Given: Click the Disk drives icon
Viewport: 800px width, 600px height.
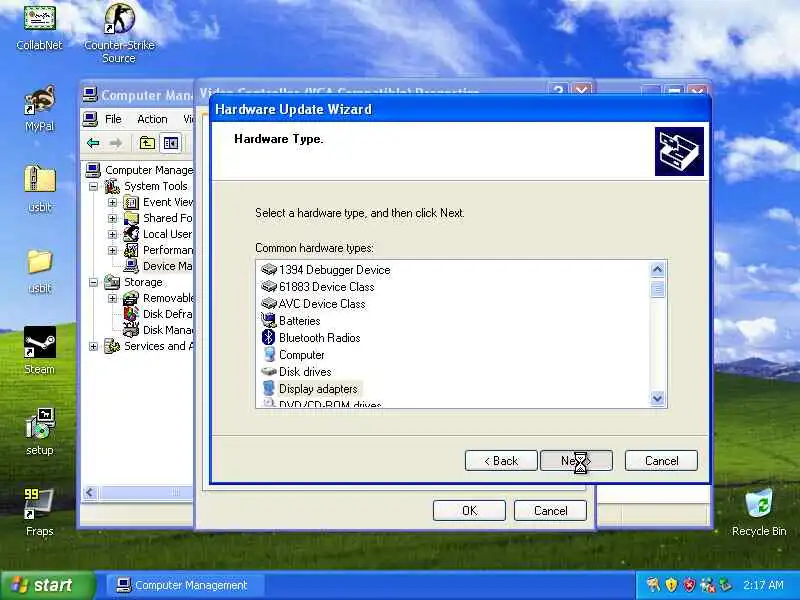Looking at the screenshot, I should [269, 371].
